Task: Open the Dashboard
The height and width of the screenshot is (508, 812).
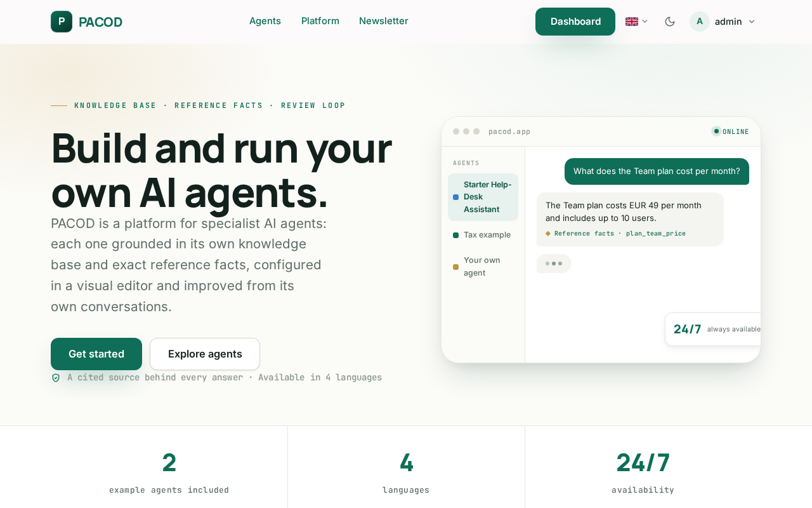Action: 575,22
